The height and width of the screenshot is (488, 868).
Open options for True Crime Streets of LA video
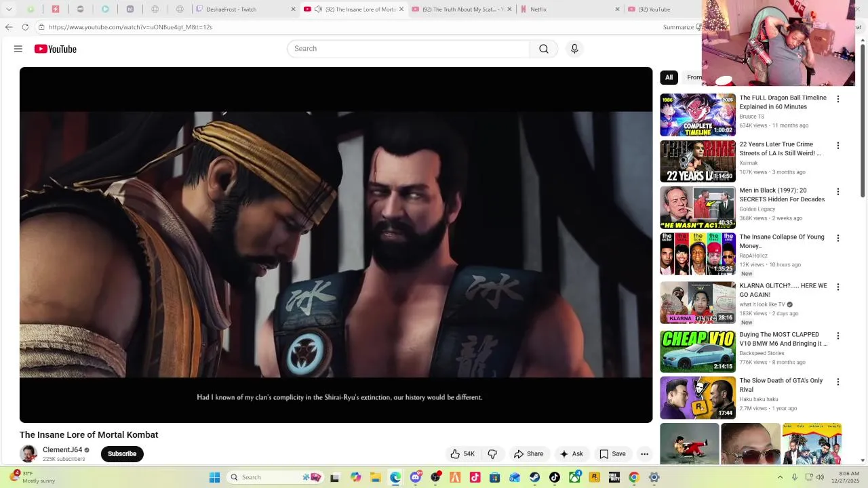(x=838, y=146)
